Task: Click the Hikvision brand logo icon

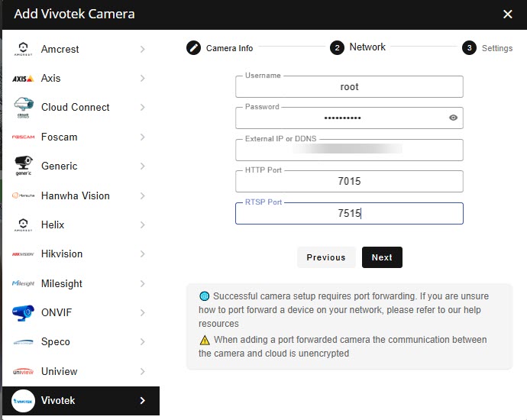Action: click(x=23, y=254)
